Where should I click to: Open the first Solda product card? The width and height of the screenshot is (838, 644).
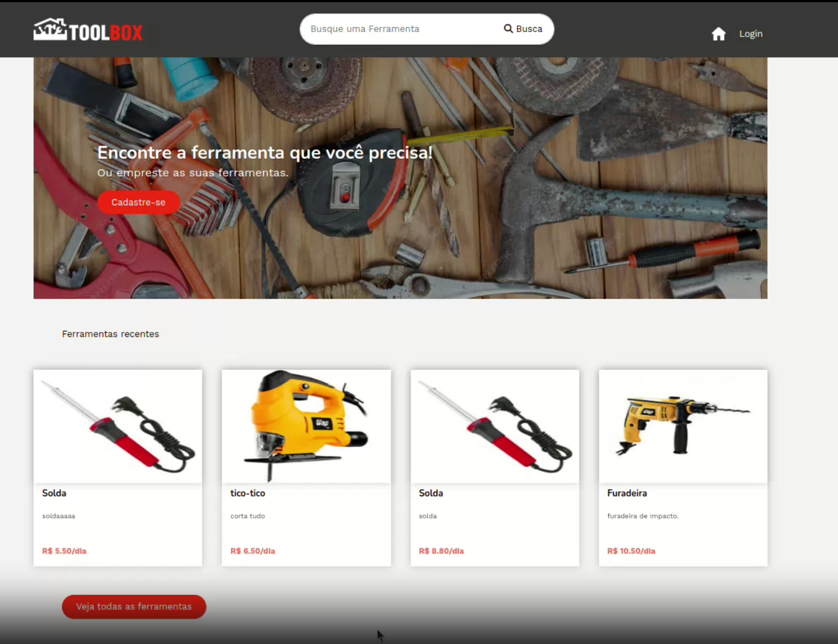pyautogui.click(x=117, y=468)
